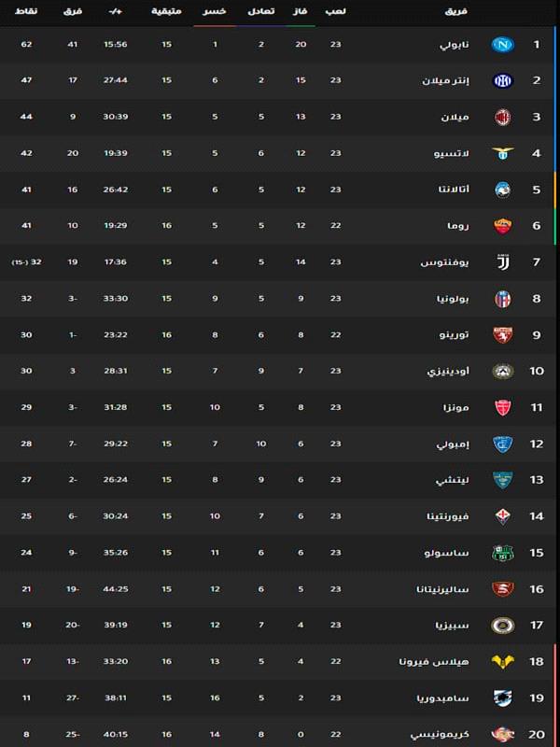Viewport: 560px width, 747px height.
Task: Select the تعادل draws column header
Action: point(261,11)
